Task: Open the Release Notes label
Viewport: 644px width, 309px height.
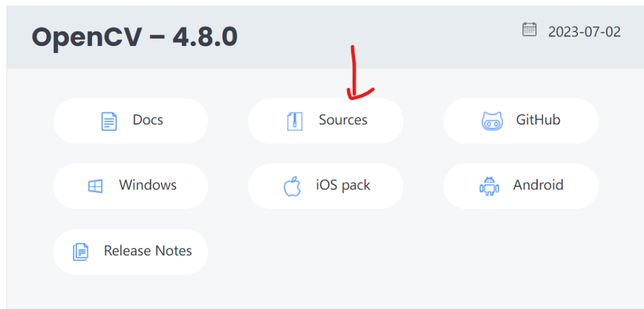Action: click(x=148, y=250)
